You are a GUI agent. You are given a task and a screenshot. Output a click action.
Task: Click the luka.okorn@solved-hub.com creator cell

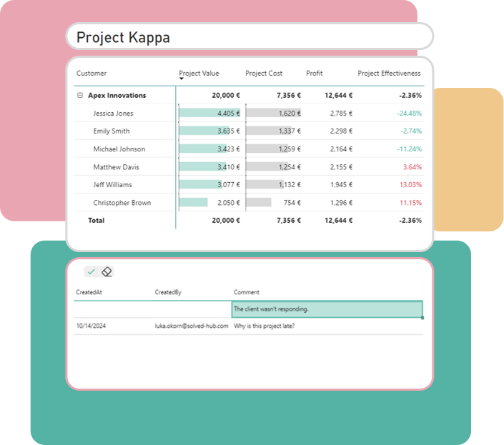click(192, 326)
